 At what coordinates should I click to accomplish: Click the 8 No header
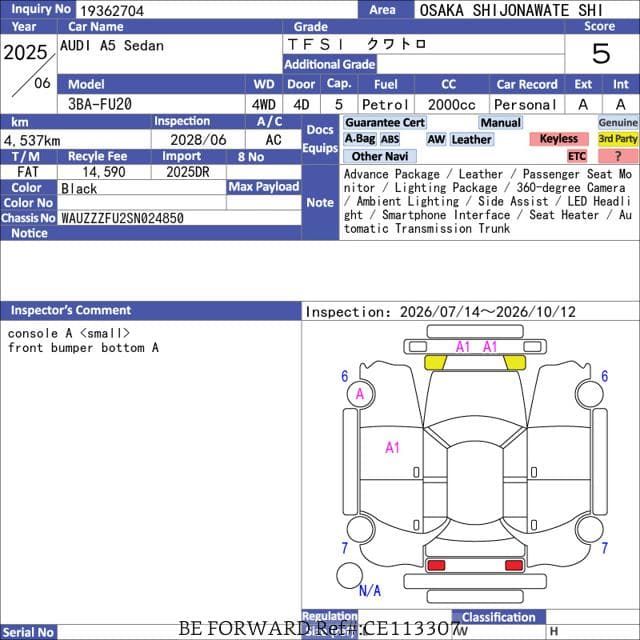[251, 157]
